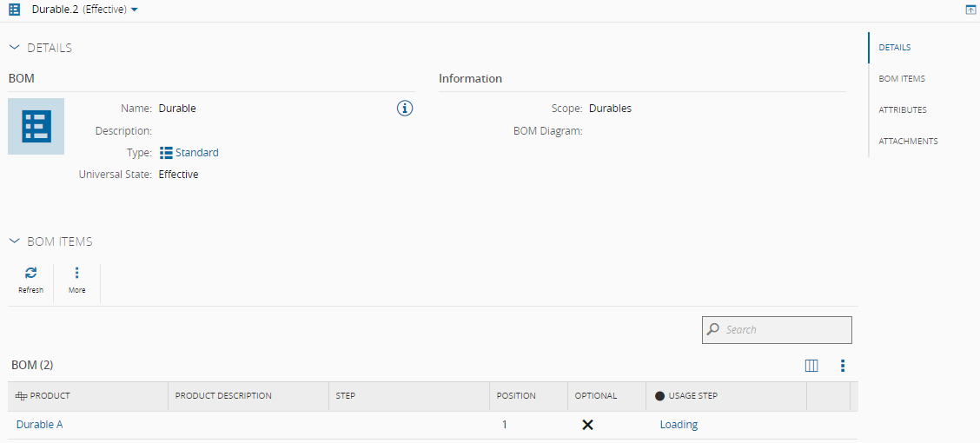Open the Durable.2 version dropdown arrow
The height and width of the screenshot is (443, 980).
pos(135,10)
